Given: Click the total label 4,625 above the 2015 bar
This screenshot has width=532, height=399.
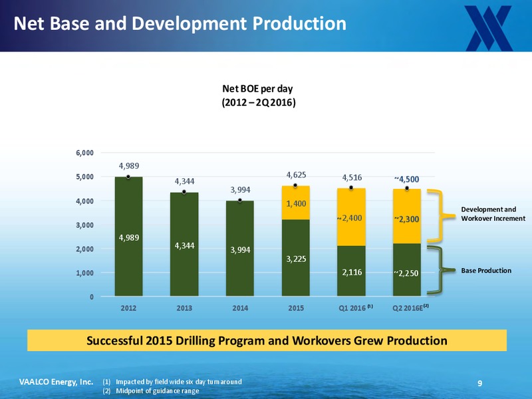Looking at the screenshot, I should tap(296, 175).
